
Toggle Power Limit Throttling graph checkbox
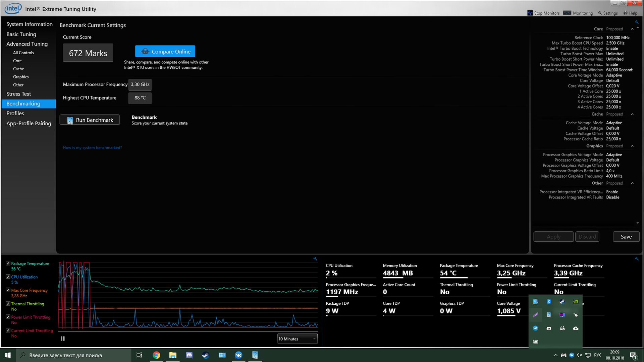pos(8,317)
